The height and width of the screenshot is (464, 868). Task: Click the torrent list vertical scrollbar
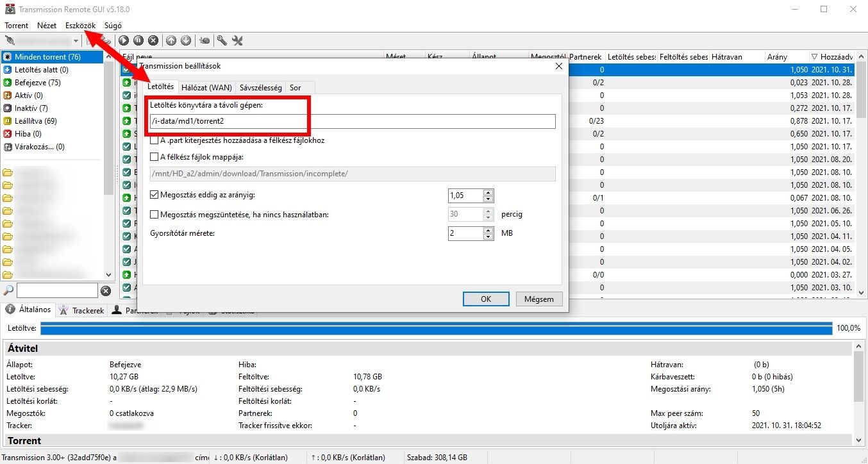861,173
